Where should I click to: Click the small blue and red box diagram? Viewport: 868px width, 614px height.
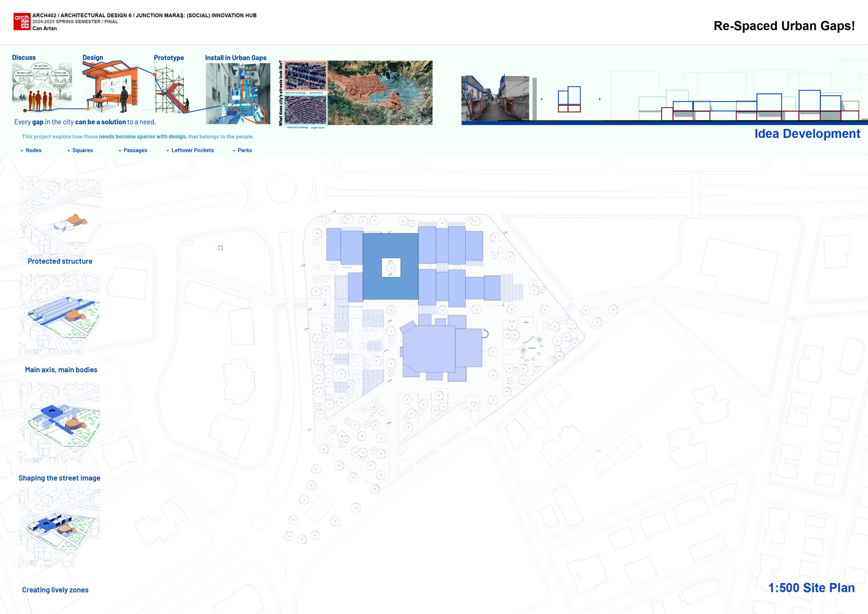click(569, 99)
